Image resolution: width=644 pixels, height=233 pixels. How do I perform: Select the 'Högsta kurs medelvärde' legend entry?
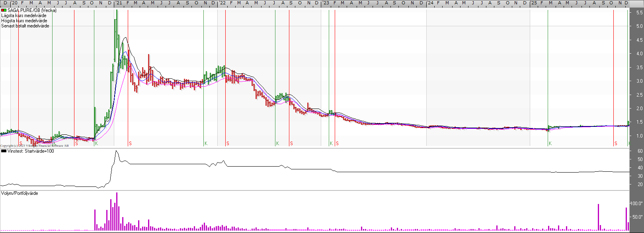click(x=24, y=21)
